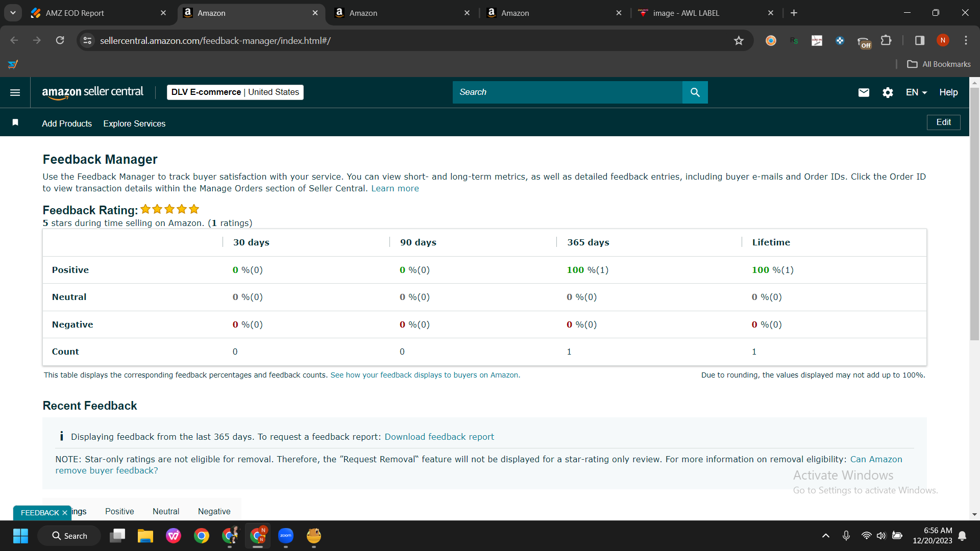Screen dimensions: 980x551
Task: Open the browser extensions puzzle icon
Action: [886, 40]
